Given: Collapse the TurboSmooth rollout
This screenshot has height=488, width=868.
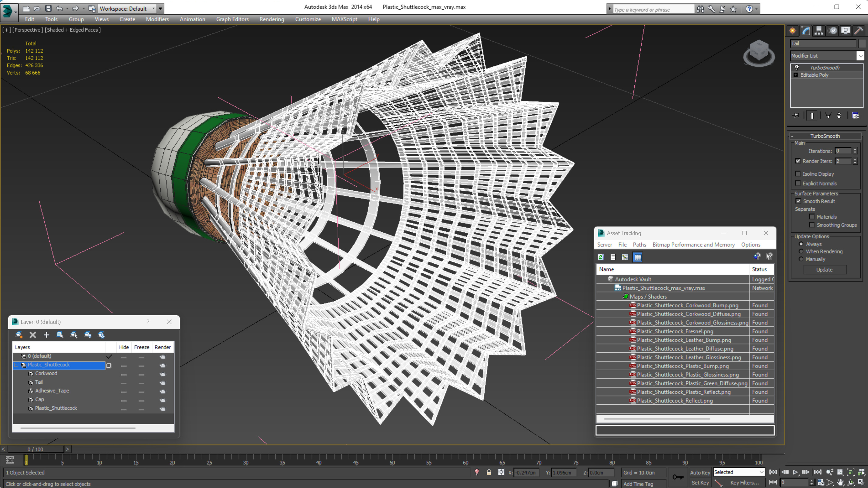Looking at the screenshot, I should (792, 136).
